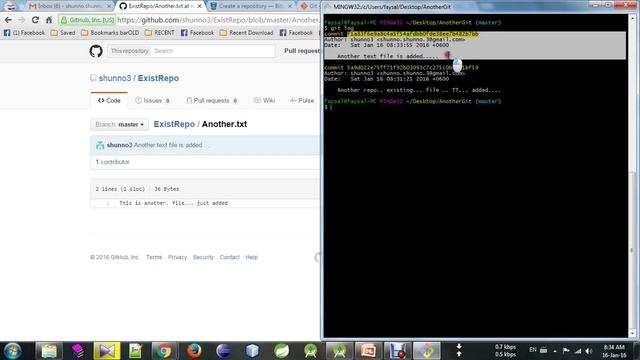Click the This repository search scope label

coord(129,51)
